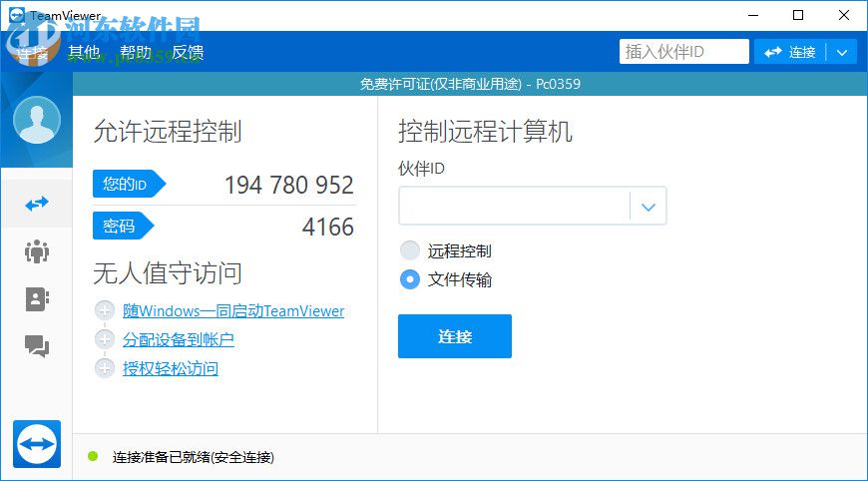Screen dimensions: 868x481
Task: Click the status text 连接准备已就绪(安全连接)
Action: 194,457
